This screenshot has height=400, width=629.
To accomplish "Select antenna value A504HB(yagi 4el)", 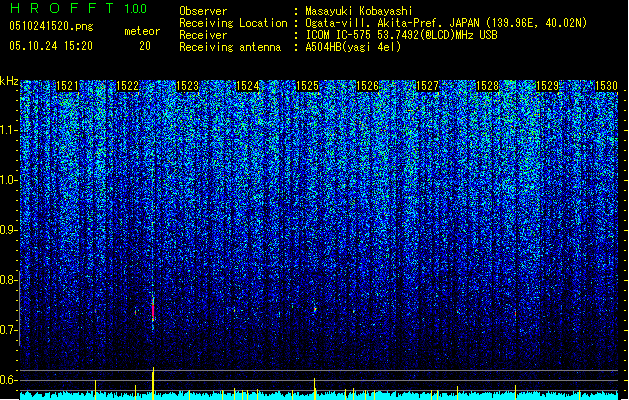I will tap(353, 47).
